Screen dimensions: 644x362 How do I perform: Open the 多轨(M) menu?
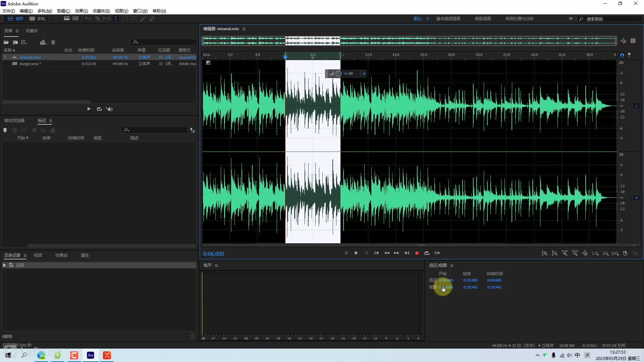pyautogui.click(x=45, y=11)
